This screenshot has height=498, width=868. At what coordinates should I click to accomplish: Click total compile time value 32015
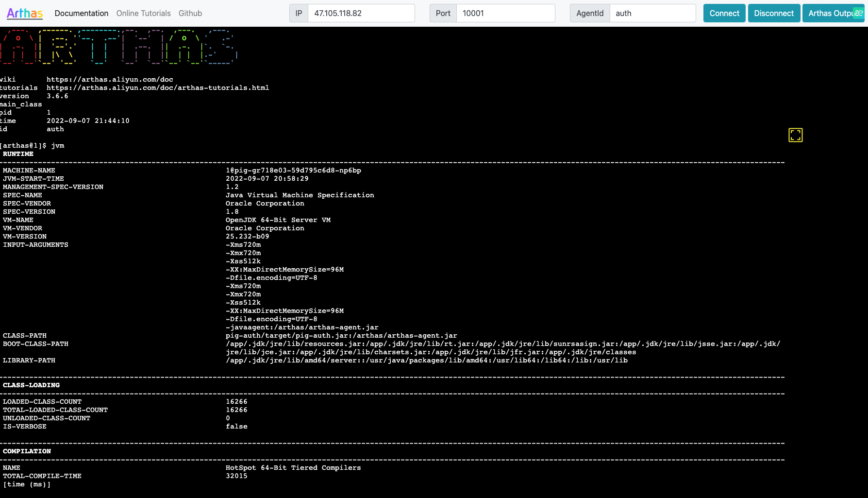tap(236, 476)
